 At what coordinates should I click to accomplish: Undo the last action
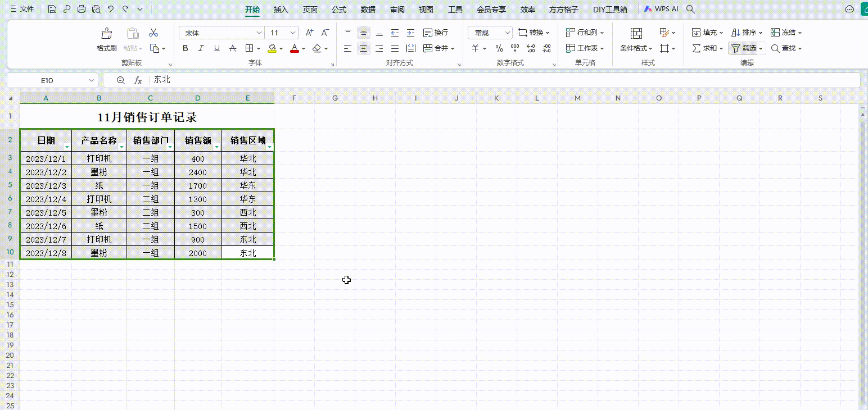point(111,9)
